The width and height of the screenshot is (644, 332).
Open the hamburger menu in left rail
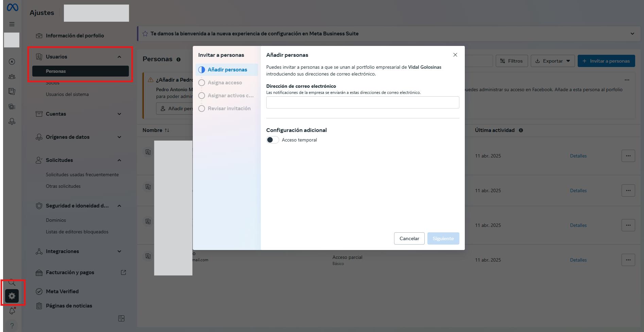(12, 24)
